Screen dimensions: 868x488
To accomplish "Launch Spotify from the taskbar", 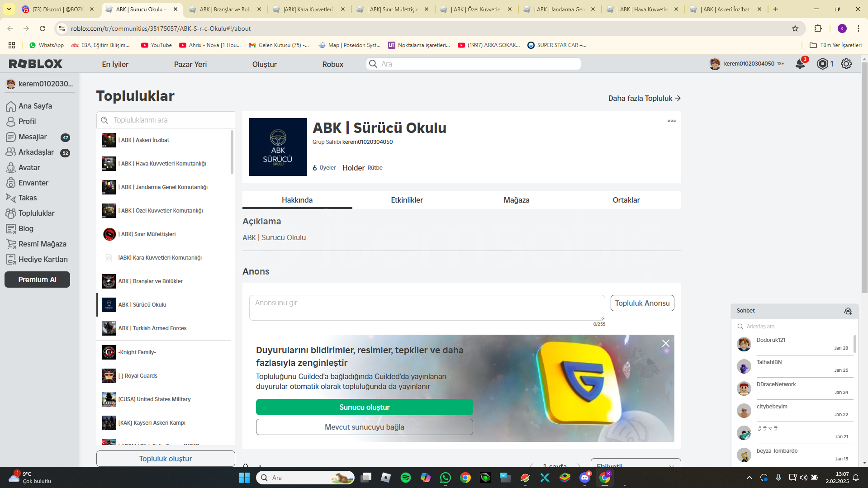I will (406, 478).
